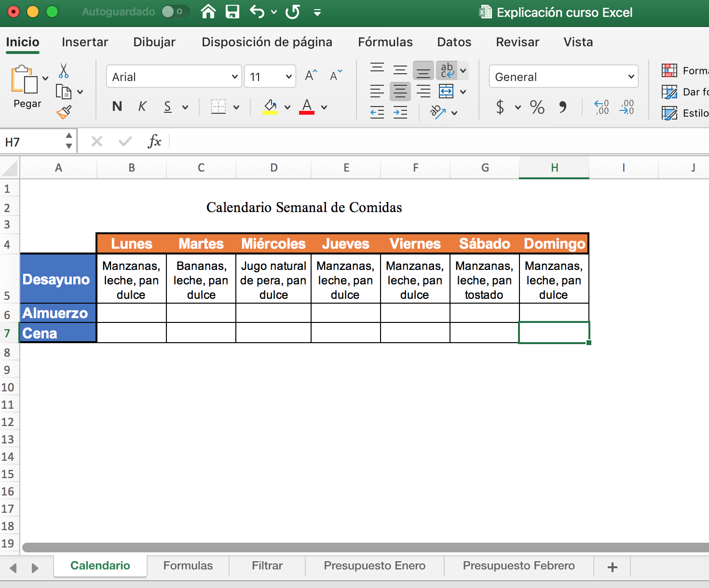Click Merge and Center icon

[x=446, y=91]
